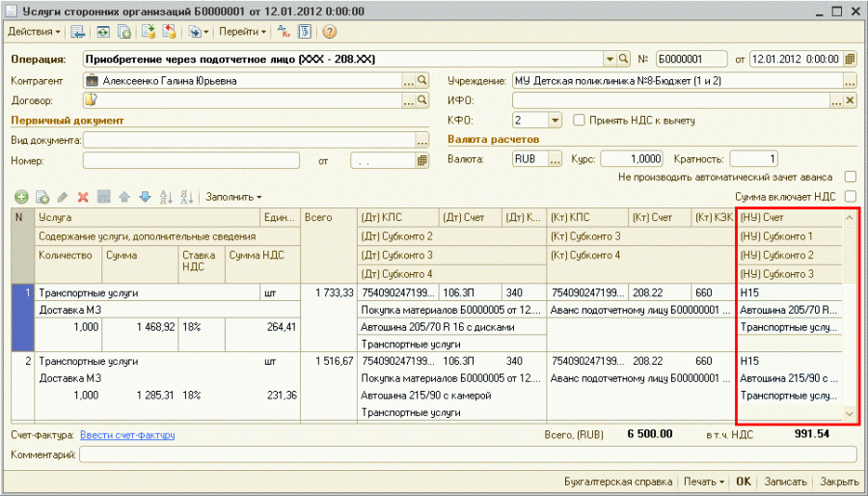The image size is (868, 496).
Task: Sort table rows ascending
Action: pos(165,197)
